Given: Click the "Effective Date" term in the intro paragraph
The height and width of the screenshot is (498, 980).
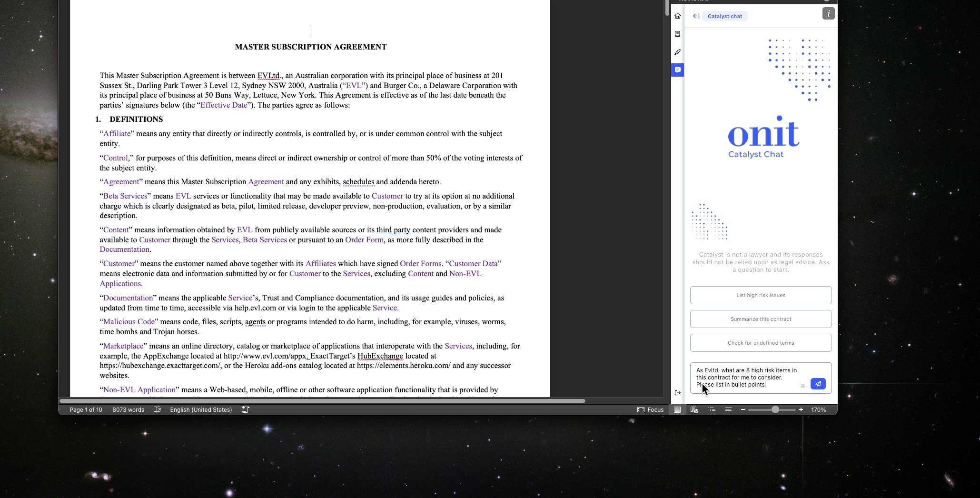Looking at the screenshot, I should (224, 105).
